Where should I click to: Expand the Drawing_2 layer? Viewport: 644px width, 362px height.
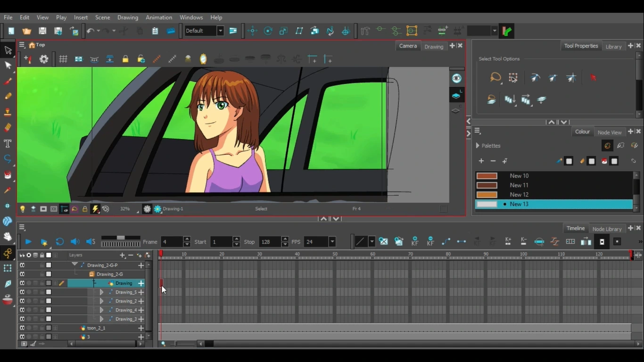101,301
